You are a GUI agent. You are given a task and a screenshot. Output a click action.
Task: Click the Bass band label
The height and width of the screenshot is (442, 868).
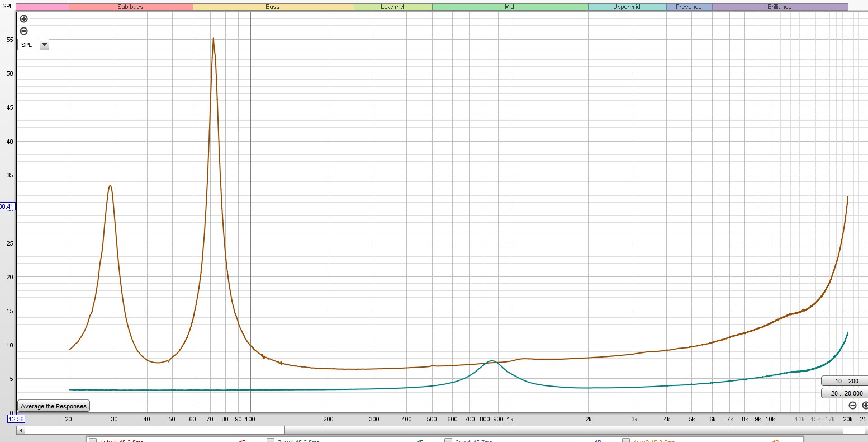[273, 7]
